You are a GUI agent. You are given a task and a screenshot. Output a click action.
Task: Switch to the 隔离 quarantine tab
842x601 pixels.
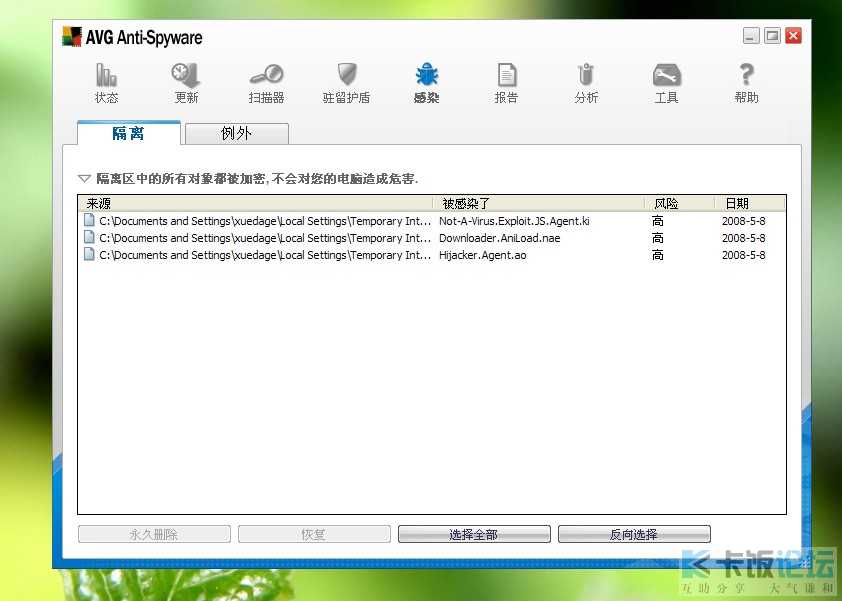coord(128,133)
